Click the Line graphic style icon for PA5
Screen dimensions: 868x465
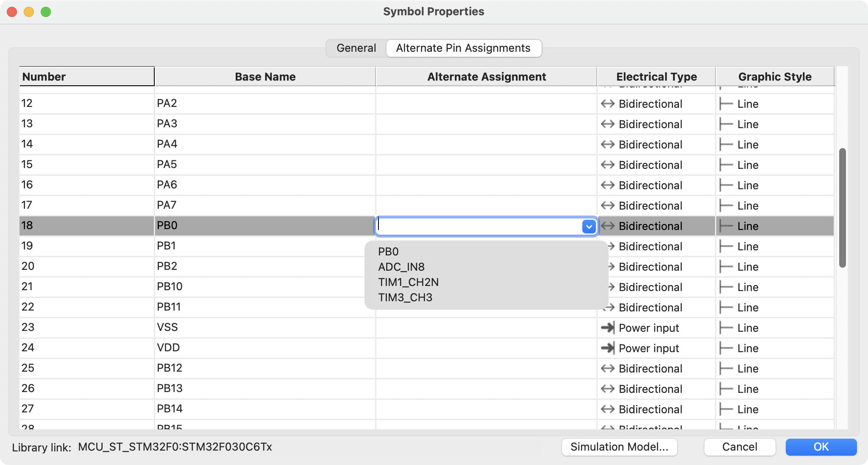[726, 165]
